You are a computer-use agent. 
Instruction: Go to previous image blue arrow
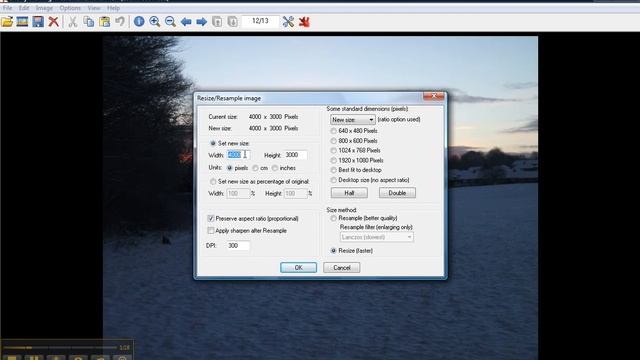tap(186, 22)
